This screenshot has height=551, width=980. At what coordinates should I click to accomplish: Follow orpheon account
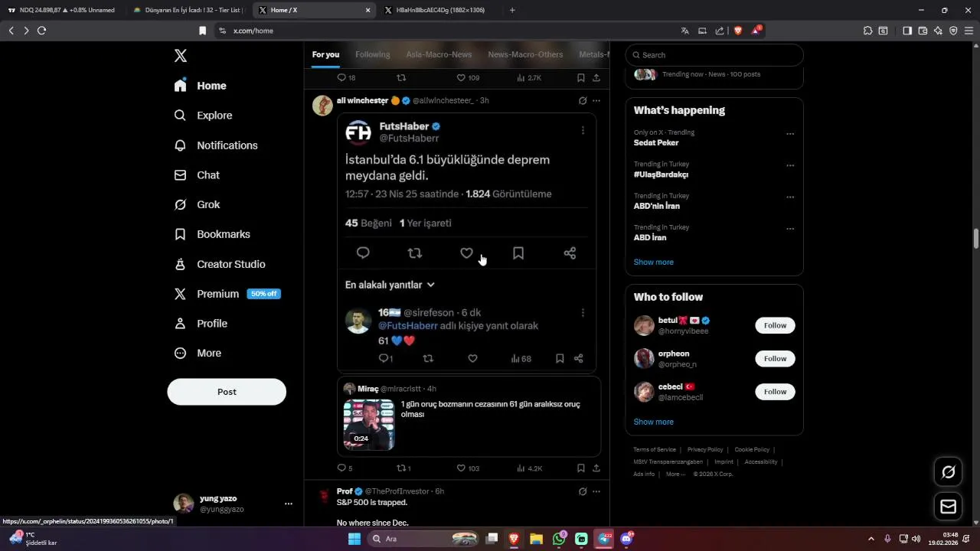(x=775, y=358)
